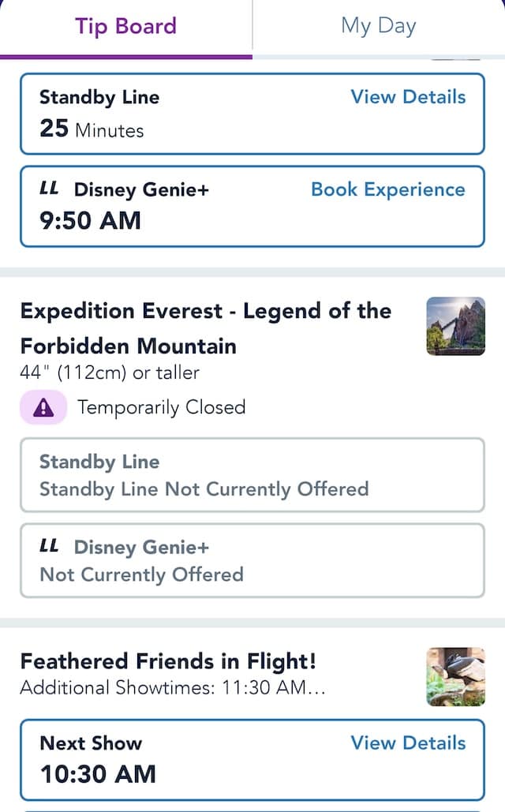Select the 25 Minutes Standby Line card
The image size is (505, 812).
pos(252,114)
